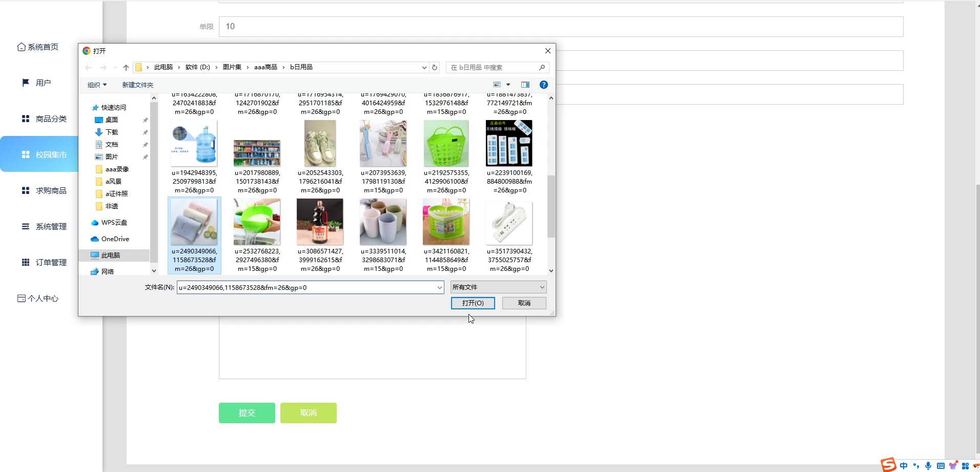Select white power strip image u=3517390432

pos(509,236)
